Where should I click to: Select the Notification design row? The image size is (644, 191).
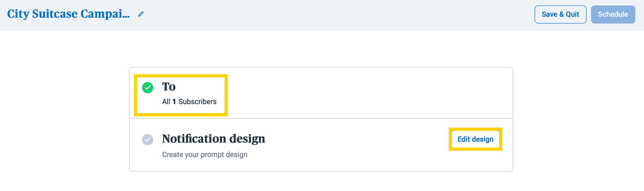[x=321, y=145]
